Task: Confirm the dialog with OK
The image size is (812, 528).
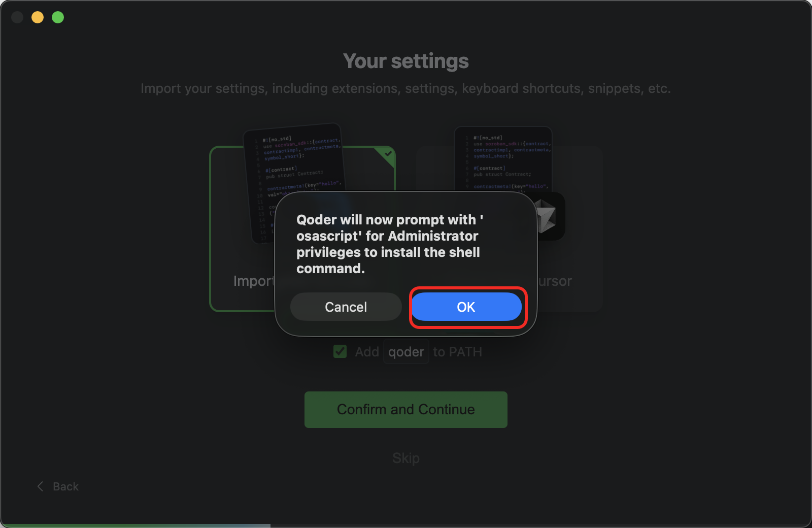Action: (466, 307)
